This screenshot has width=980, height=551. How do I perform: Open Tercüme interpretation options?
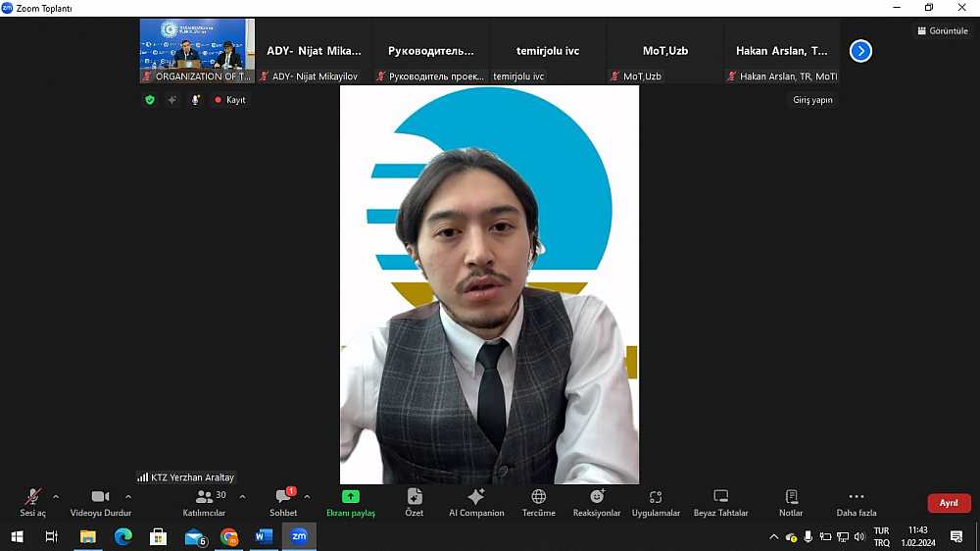pos(538,502)
